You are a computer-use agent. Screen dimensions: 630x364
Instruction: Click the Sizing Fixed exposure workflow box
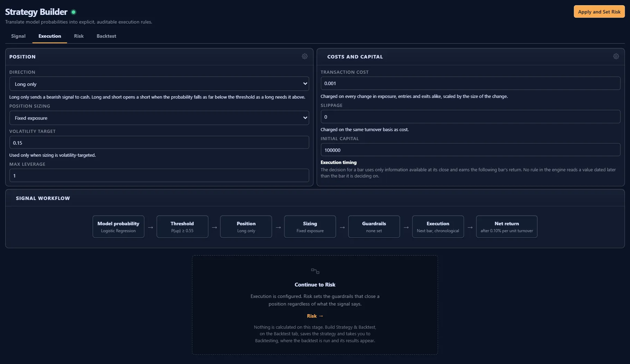point(310,227)
